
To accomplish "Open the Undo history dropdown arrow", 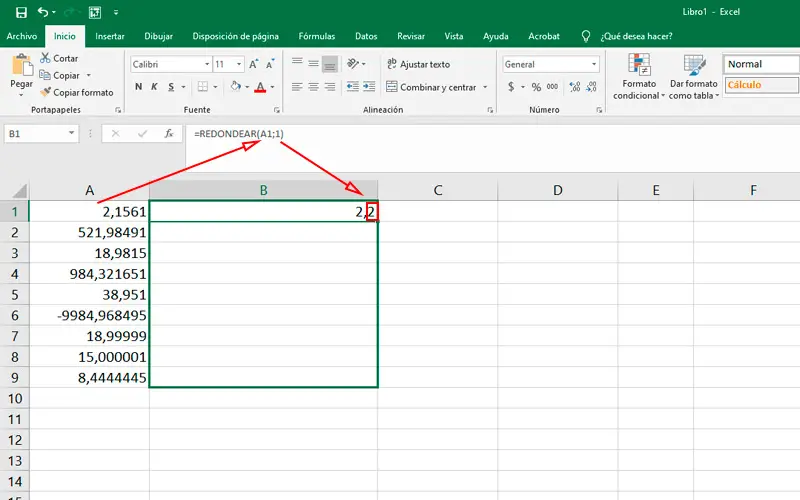I will [x=54, y=12].
